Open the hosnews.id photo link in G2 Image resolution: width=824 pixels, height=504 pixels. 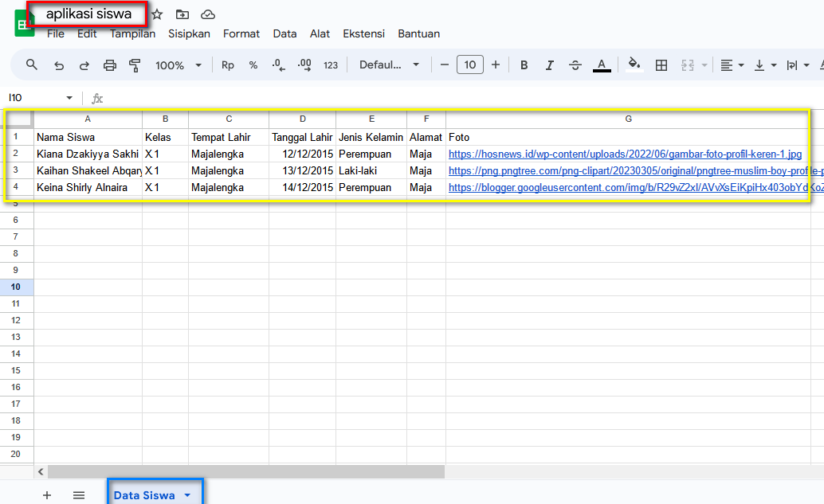(x=624, y=154)
